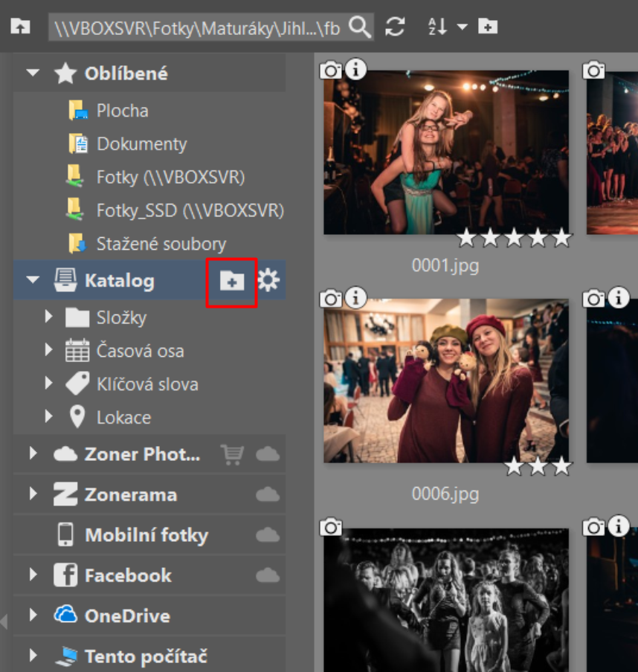Open the Plocha folder
Screen dimensions: 638x672
122,111
